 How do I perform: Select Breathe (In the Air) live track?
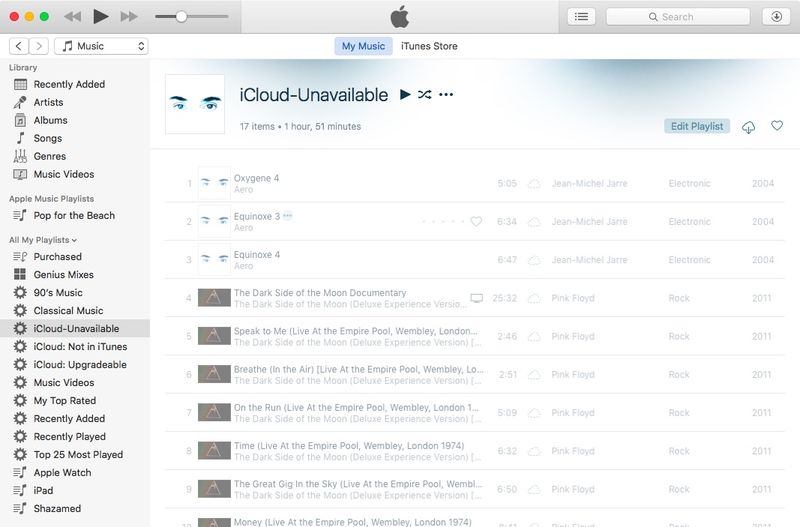[359, 369]
